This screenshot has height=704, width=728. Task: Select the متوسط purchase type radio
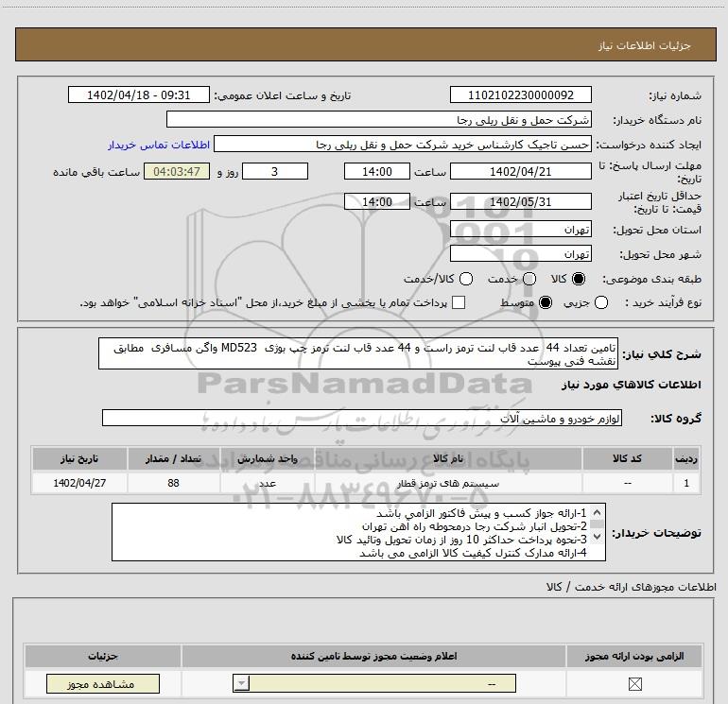[x=546, y=302]
